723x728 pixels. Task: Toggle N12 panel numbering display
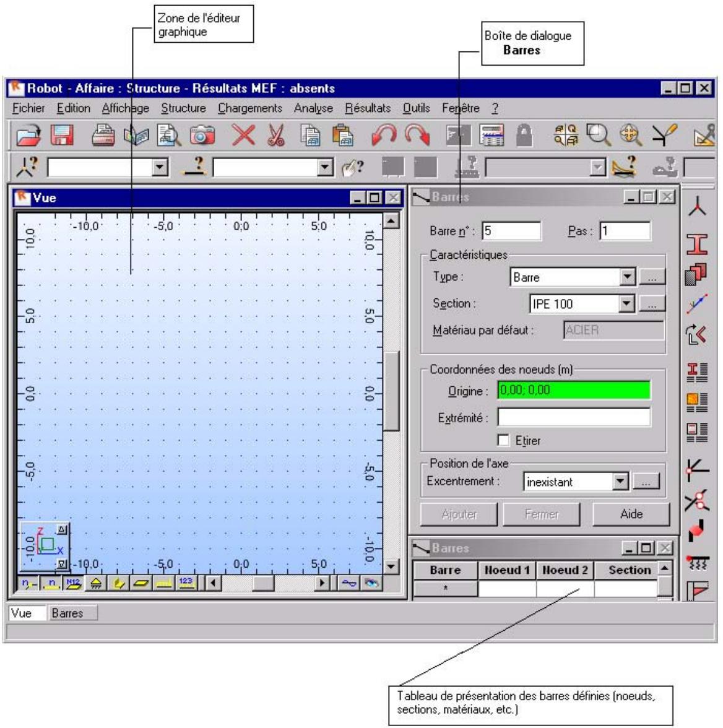[x=74, y=583]
